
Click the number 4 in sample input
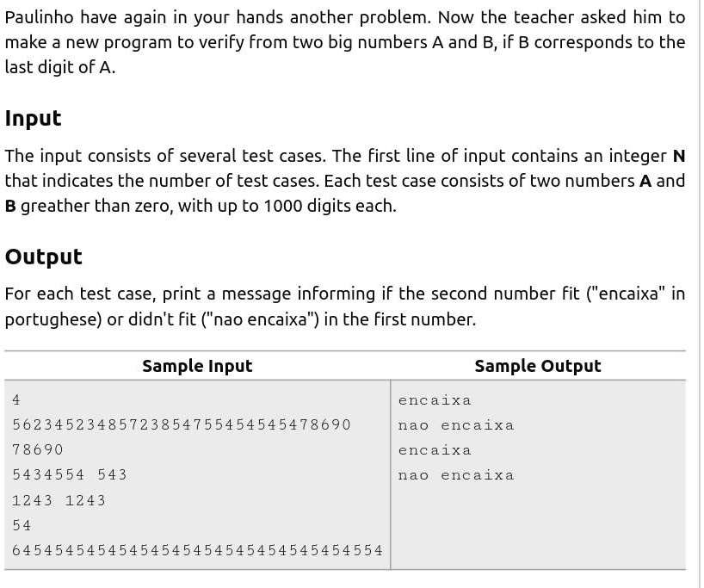[16, 399]
